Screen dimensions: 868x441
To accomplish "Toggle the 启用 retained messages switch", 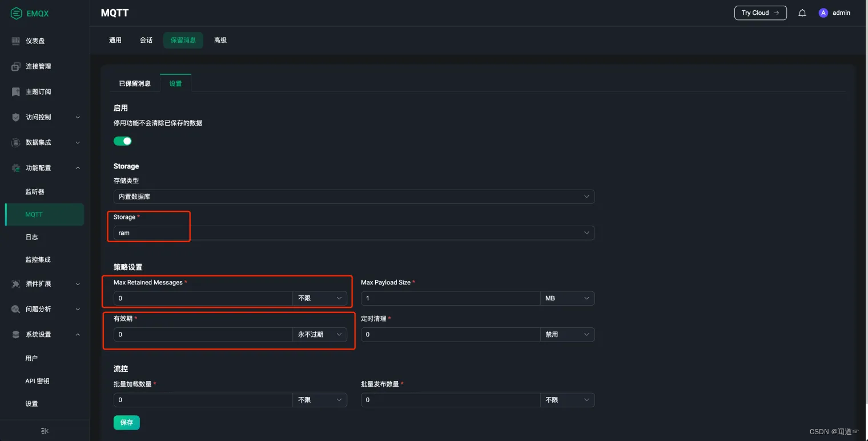I will click(123, 141).
